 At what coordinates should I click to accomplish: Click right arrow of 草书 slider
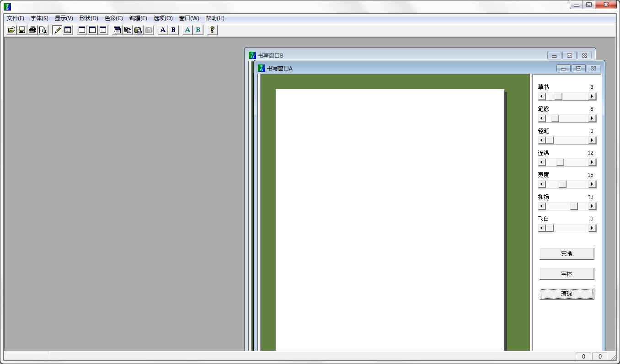(592, 96)
